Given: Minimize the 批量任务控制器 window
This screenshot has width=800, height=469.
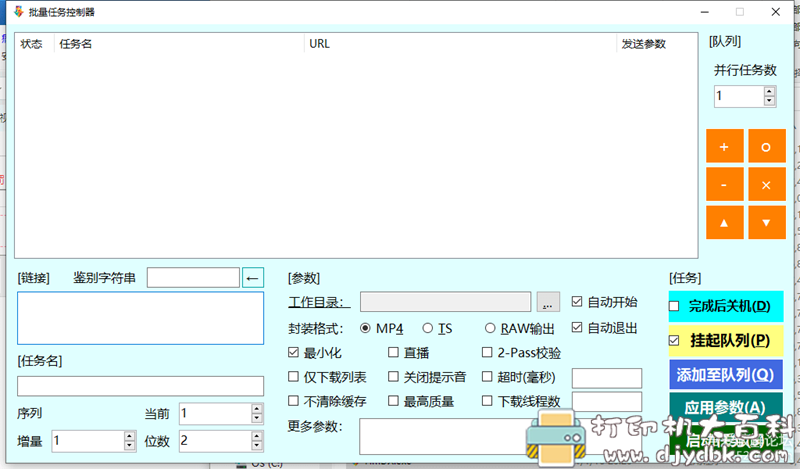Looking at the screenshot, I should click(705, 12).
